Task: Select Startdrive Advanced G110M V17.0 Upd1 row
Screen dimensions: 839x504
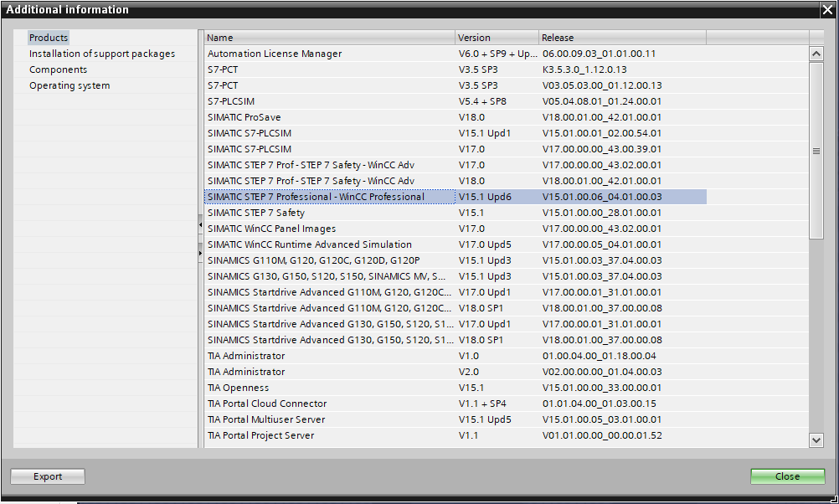Action: point(456,292)
